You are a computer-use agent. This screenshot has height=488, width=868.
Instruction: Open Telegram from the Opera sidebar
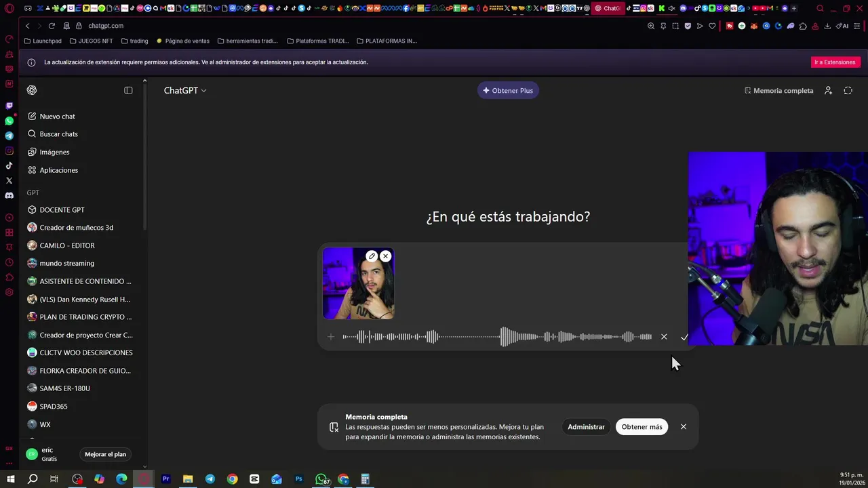(9, 136)
